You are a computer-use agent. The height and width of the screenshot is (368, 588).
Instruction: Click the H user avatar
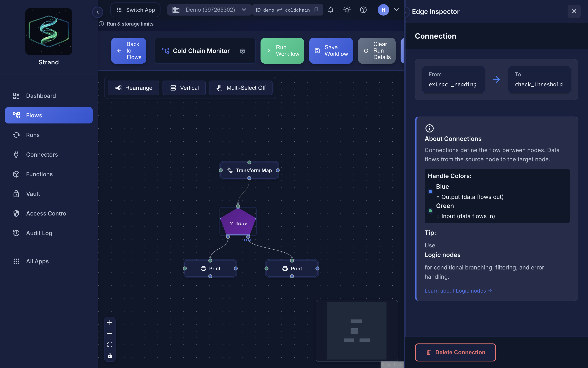point(383,10)
